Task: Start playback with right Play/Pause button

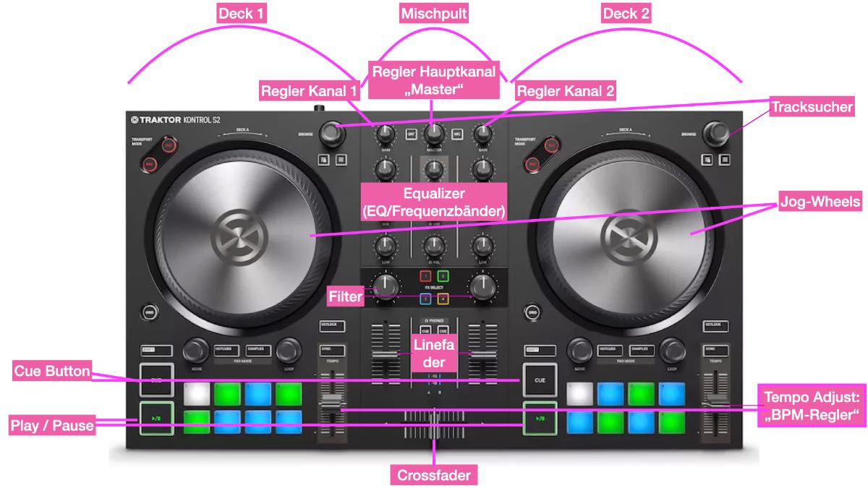Action: 541,418
